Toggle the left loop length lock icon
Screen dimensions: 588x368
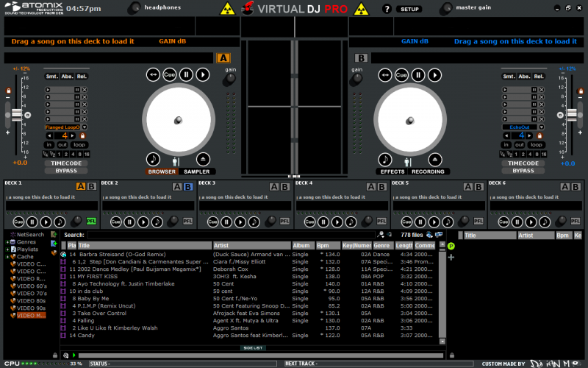point(83,135)
